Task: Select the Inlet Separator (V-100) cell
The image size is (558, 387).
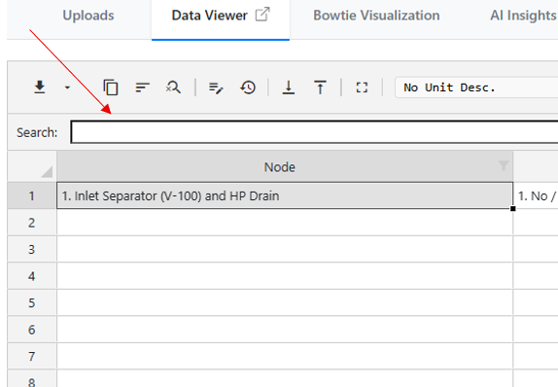Action: tap(285, 195)
